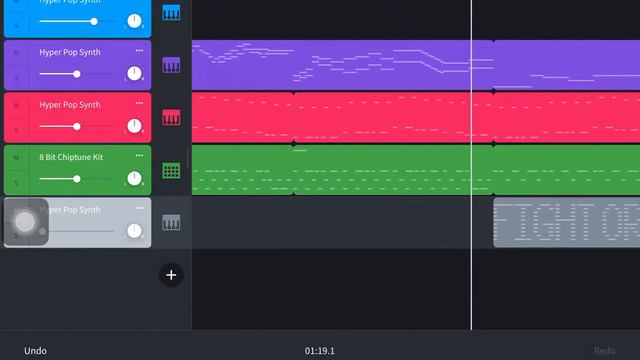Image resolution: width=640 pixels, height=360 pixels.
Task: Mute the purple Hyper Pop Synth track
Action: 16,52
